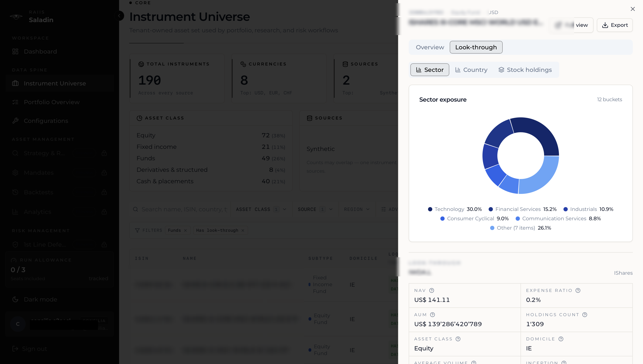Open 1st Line Defe... sidebar item
This screenshot has height=364, width=643.
pyautogui.click(x=60, y=244)
